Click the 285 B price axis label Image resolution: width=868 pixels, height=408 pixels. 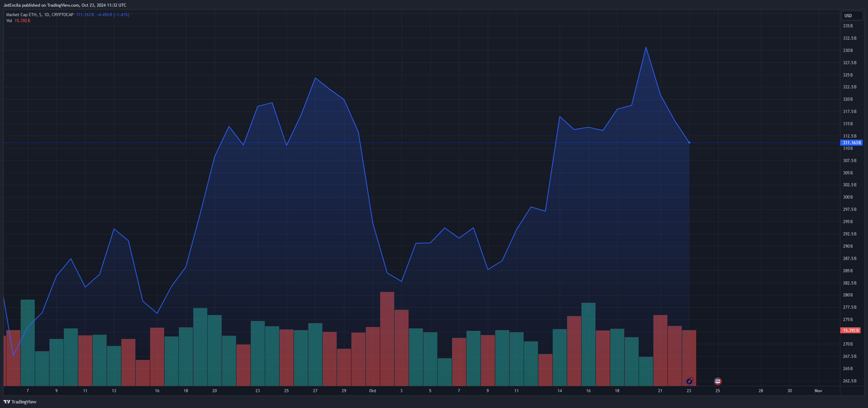pyautogui.click(x=848, y=271)
